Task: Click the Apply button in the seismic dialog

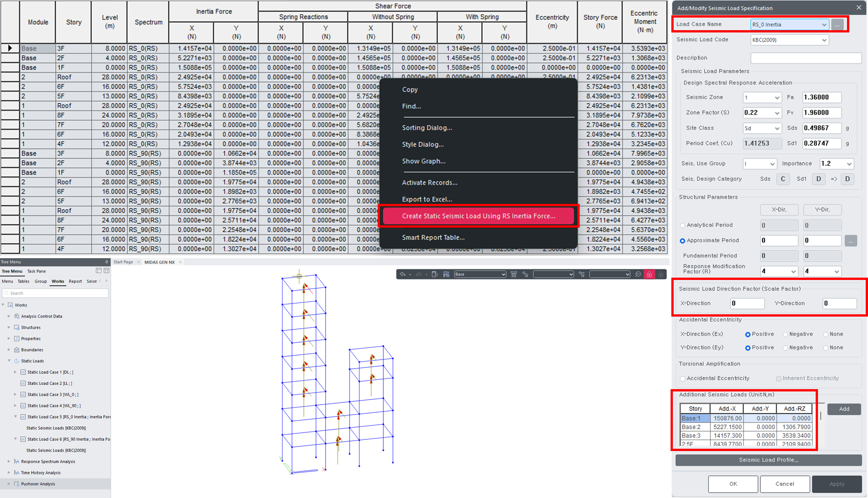Action: (837, 484)
